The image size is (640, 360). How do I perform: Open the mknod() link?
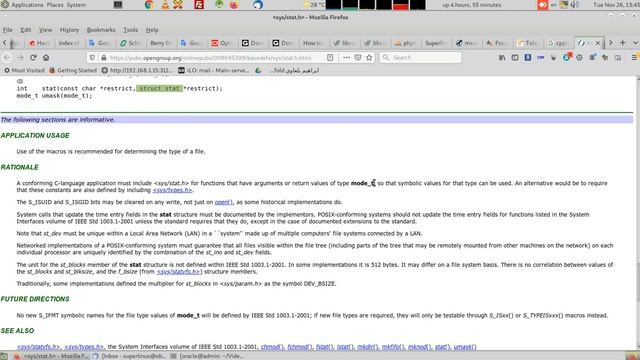point(420,347)
